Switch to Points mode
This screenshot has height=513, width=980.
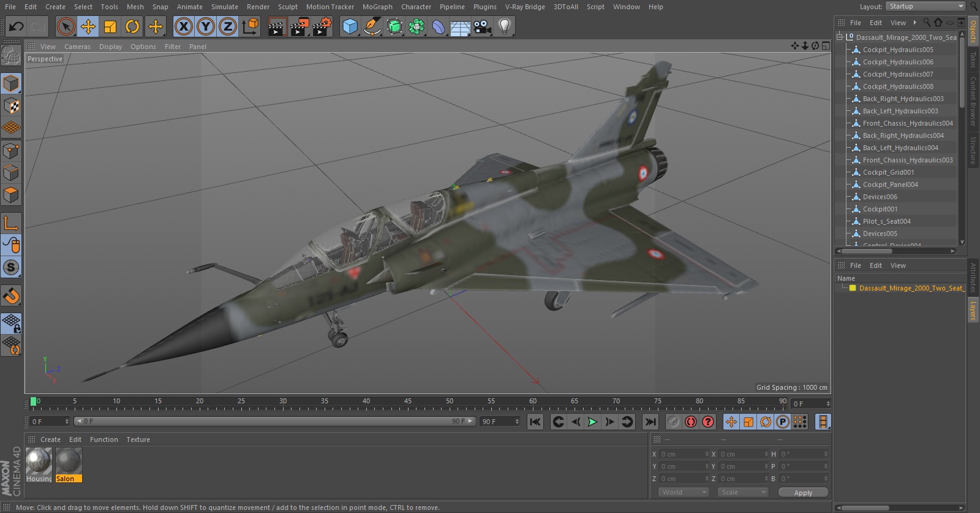pos(11,151)
